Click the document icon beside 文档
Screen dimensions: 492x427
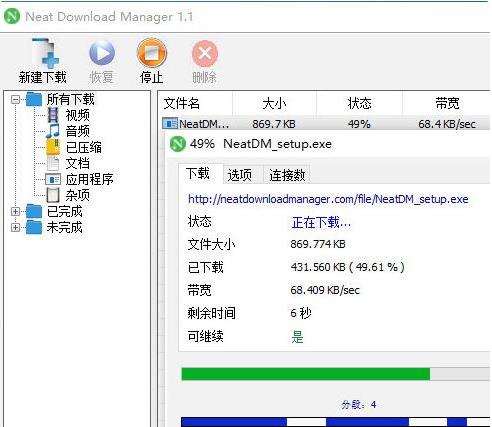(x=53, y=163)
